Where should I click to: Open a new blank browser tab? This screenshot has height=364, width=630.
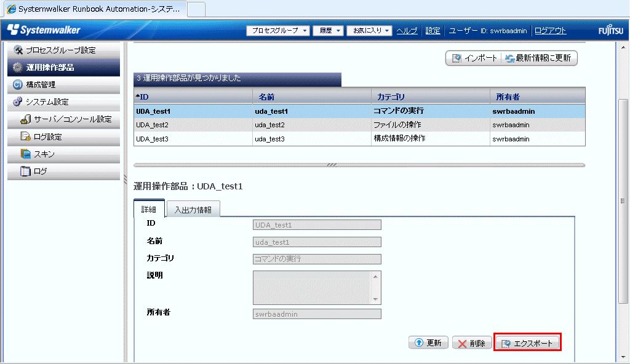[x=196, y=9]
